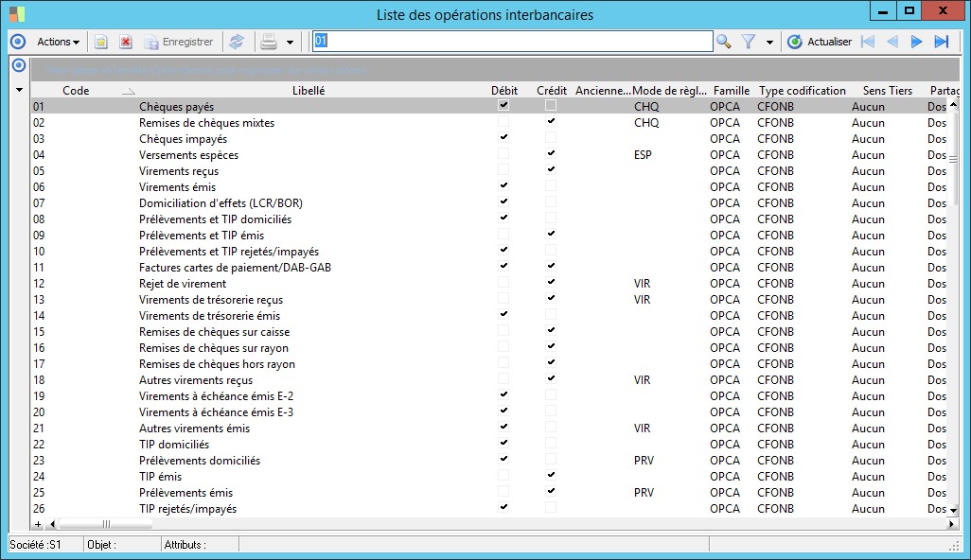Go to the next record
This screenshot has width=971, height=560.
coord(916,42)
